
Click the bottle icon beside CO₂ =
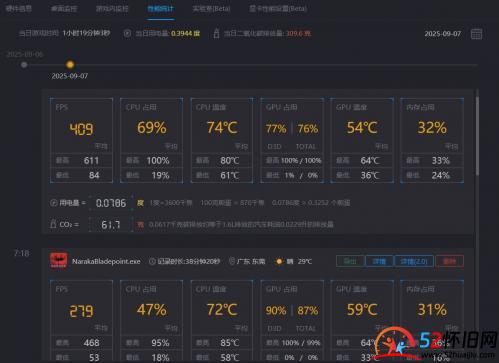[53, 224]
